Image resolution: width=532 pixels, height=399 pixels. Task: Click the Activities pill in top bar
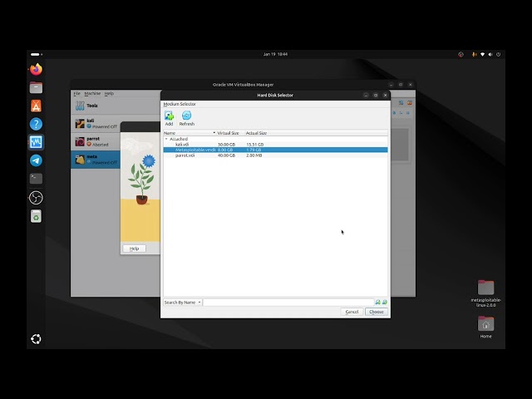click(37, 54)
